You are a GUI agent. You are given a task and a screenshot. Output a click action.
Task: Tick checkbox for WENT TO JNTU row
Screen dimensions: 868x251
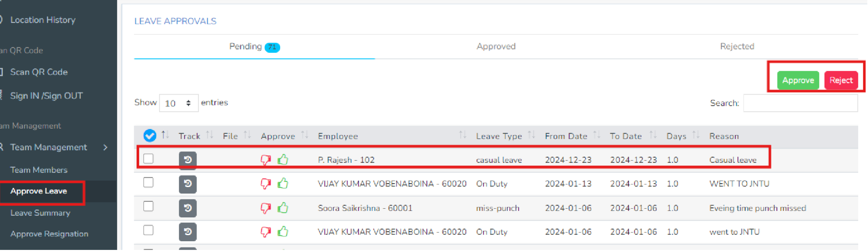[148, 182]
